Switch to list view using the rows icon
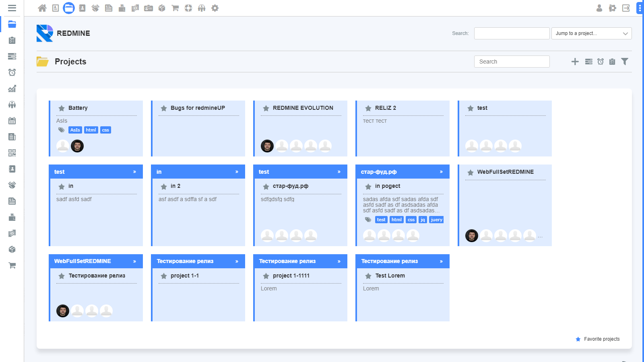The image size is (644, 362). (x=588, y=62)
